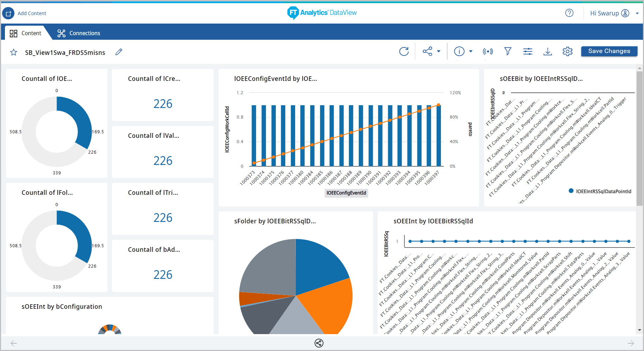Open the help question mark icon
644x351 pixels.
(569, 13)
